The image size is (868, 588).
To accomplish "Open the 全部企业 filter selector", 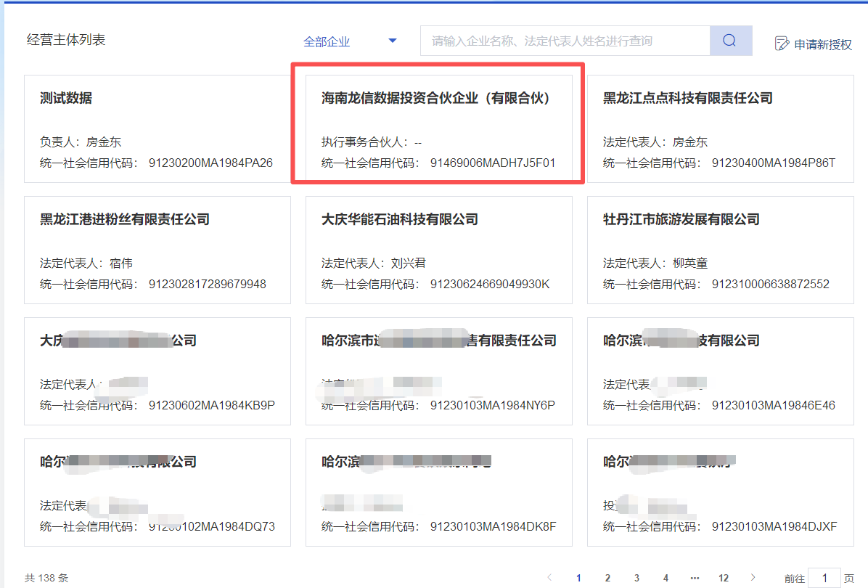I will [x=327, y=42].
